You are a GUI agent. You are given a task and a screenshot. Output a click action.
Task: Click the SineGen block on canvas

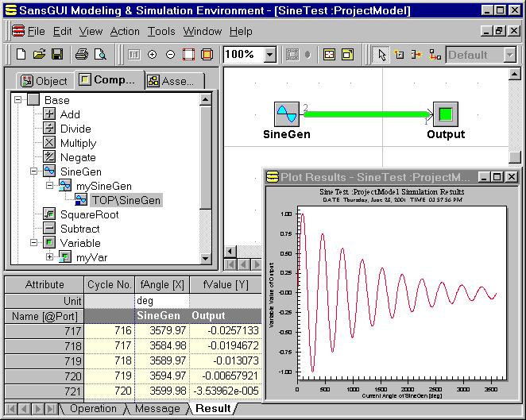click(286, 114)
